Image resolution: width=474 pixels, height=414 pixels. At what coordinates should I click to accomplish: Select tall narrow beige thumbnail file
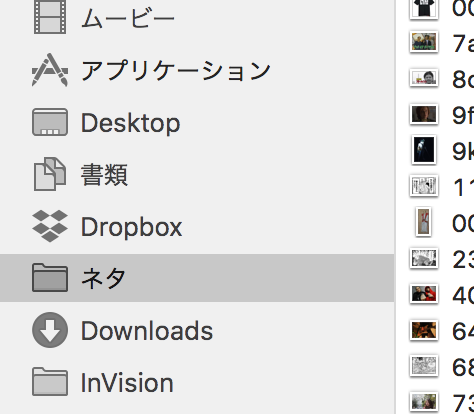tap(424, 222)
